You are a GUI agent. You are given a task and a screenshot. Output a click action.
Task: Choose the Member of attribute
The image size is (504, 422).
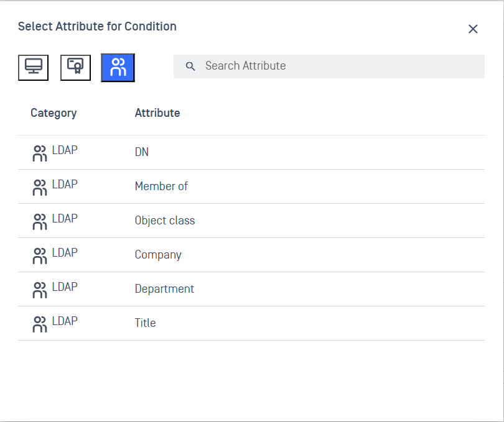tap(161, 186)
